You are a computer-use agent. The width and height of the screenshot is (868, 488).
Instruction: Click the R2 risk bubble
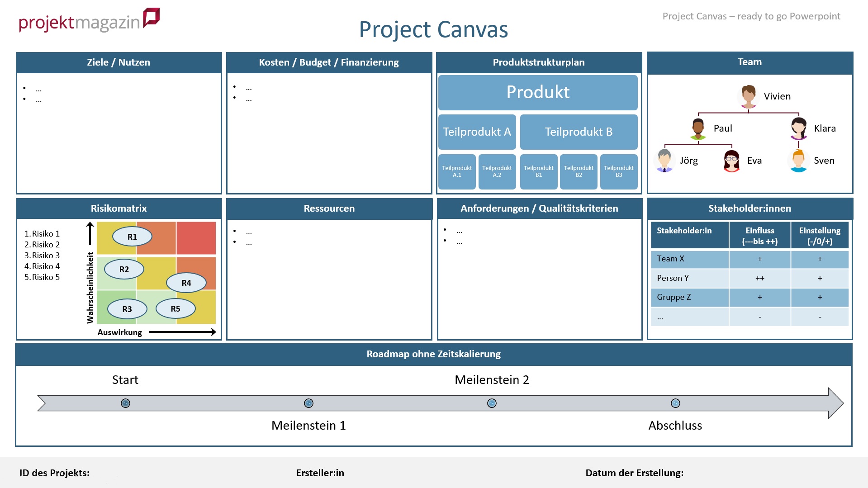click(124, 269)
